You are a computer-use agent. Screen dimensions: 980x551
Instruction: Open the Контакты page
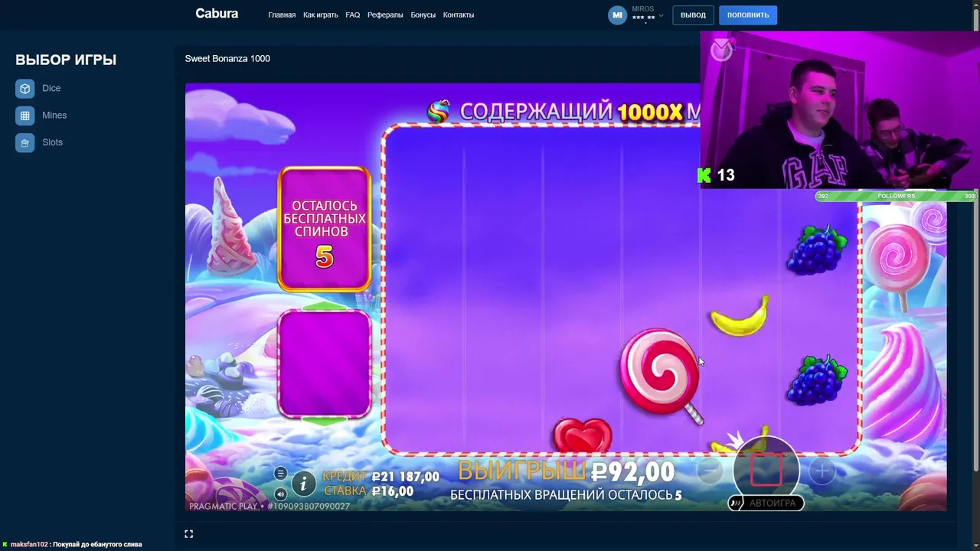coord(459,15)
